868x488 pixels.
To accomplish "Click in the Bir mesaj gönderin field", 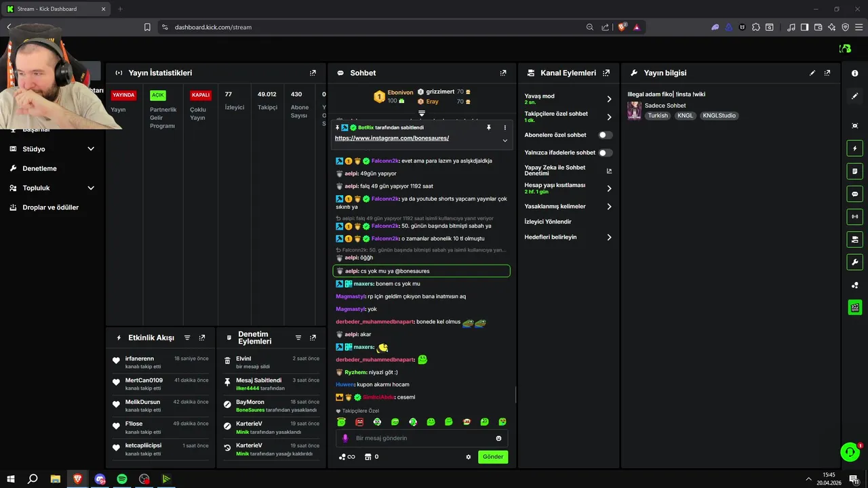I will click(421, 439).
